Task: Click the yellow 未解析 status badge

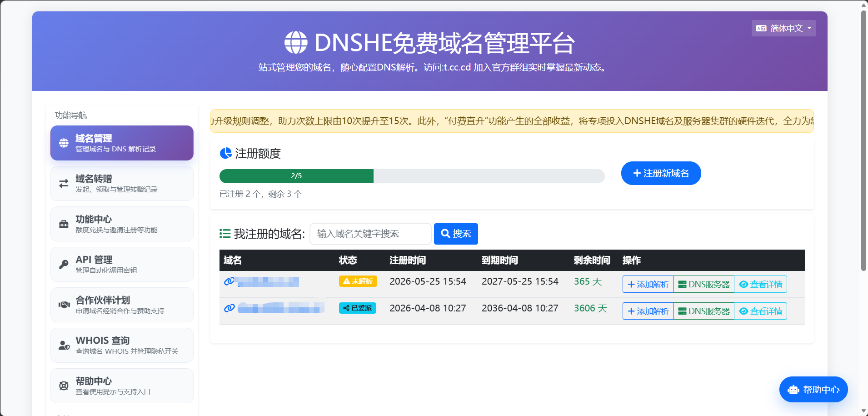Action: point(358,281)
